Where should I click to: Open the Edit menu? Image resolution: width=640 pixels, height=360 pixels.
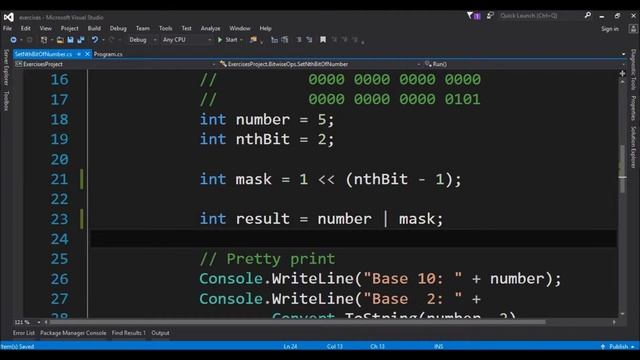pos(26,28)
